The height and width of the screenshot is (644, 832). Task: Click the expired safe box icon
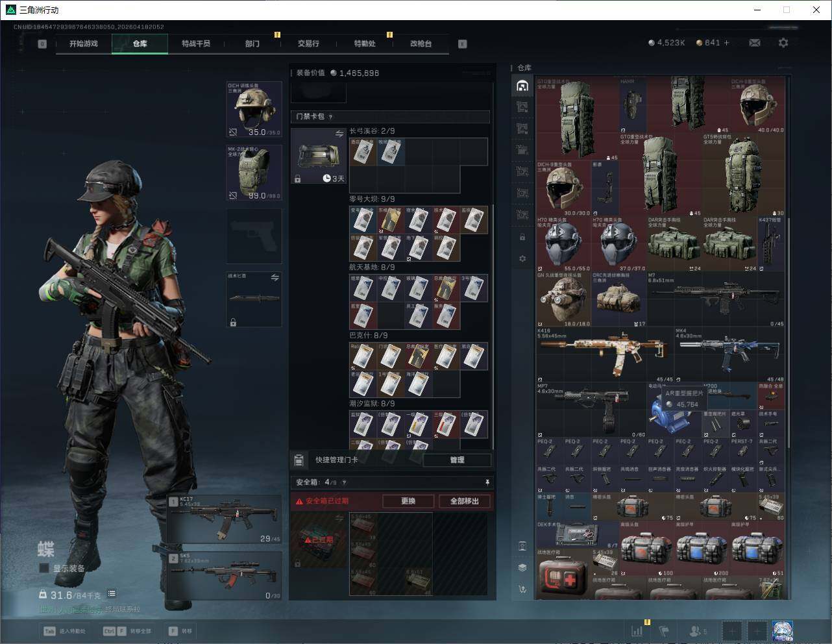point(319,539)
